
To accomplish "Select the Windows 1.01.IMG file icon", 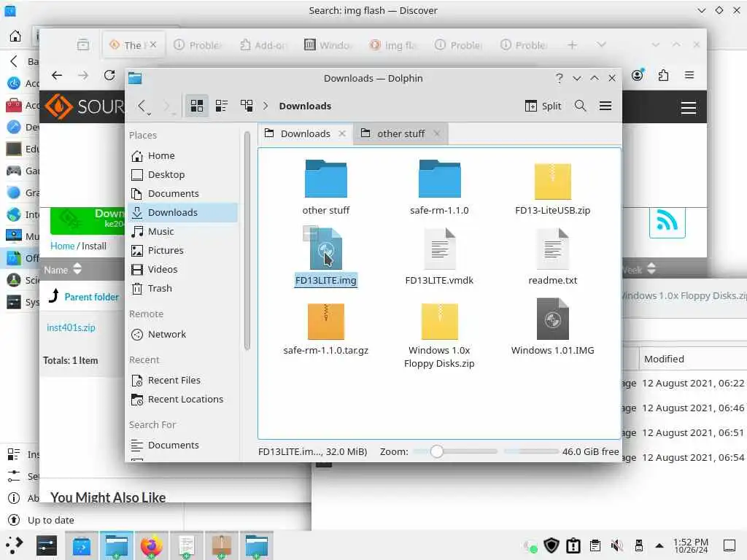I will pos(553,319).
